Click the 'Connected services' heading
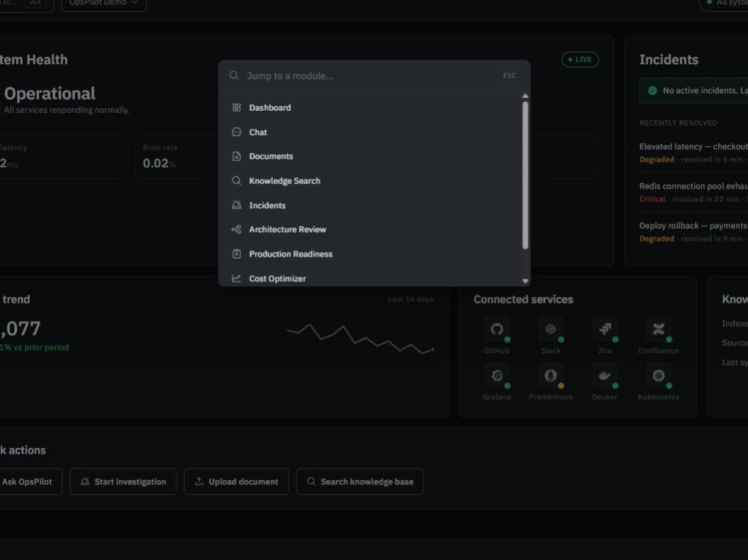Viewport: 748px width, 560px height. pyautogui.click(x=524, y=300)
